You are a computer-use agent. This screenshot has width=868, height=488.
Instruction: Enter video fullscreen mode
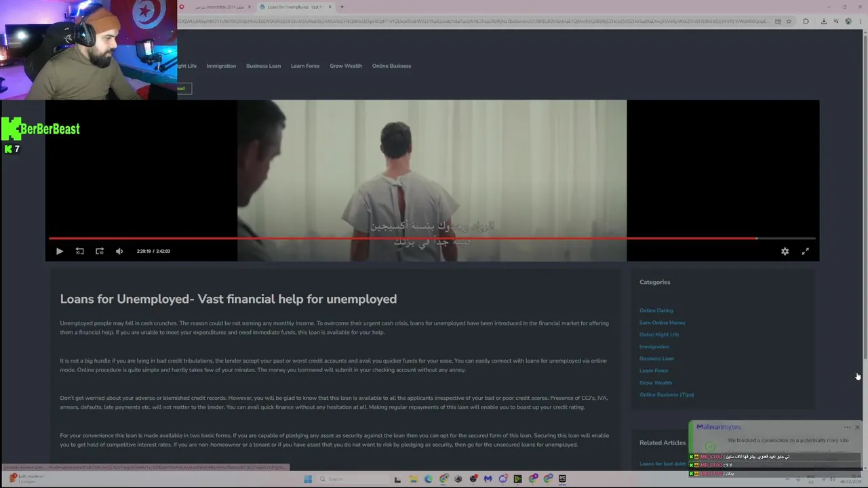click(x=805, y=251)
